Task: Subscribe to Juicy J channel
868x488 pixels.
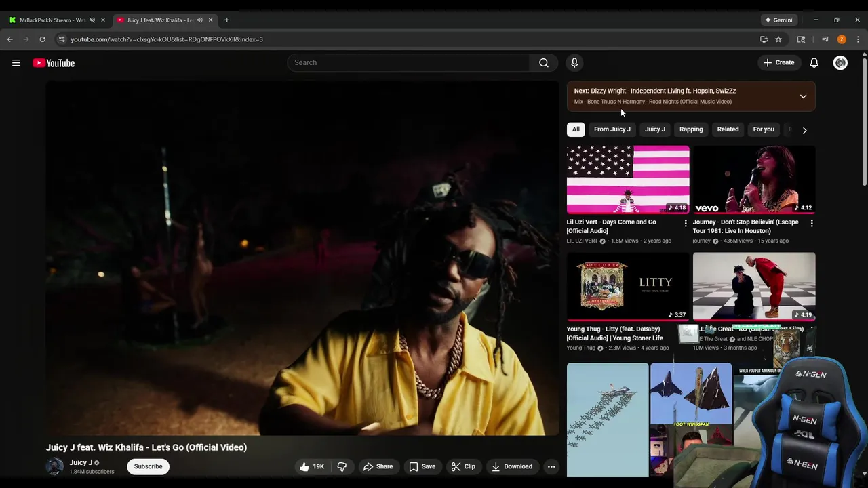Action: (148, 466)
